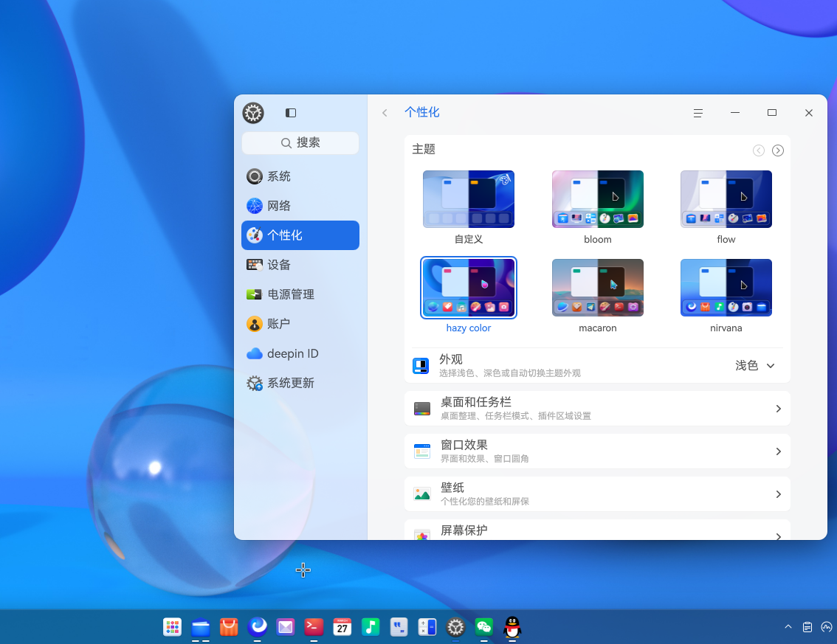Open the App Store in taskbar
837x644 pixels.
pos(229,627)
